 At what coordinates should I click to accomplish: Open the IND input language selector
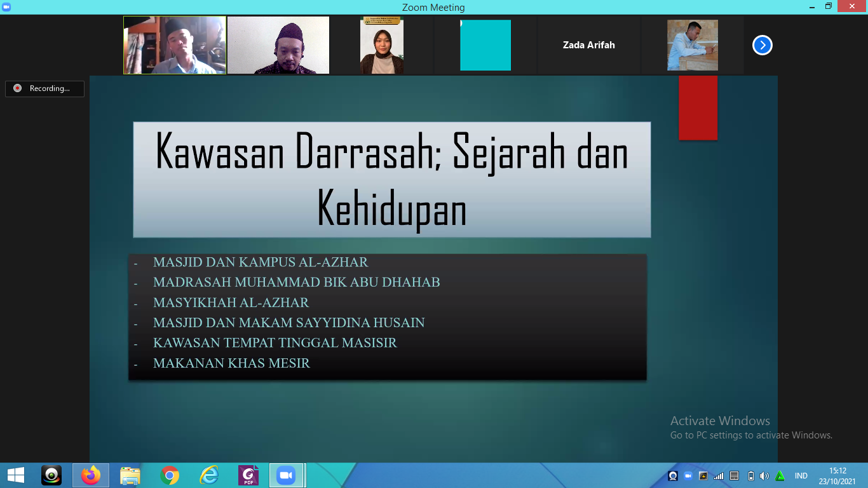[x=801, y=476]
